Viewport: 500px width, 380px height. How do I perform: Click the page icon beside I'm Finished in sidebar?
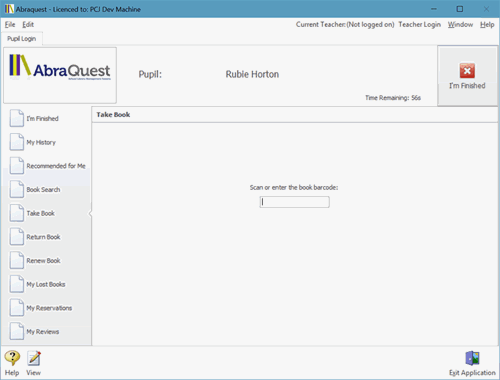(x=17, y=118)
